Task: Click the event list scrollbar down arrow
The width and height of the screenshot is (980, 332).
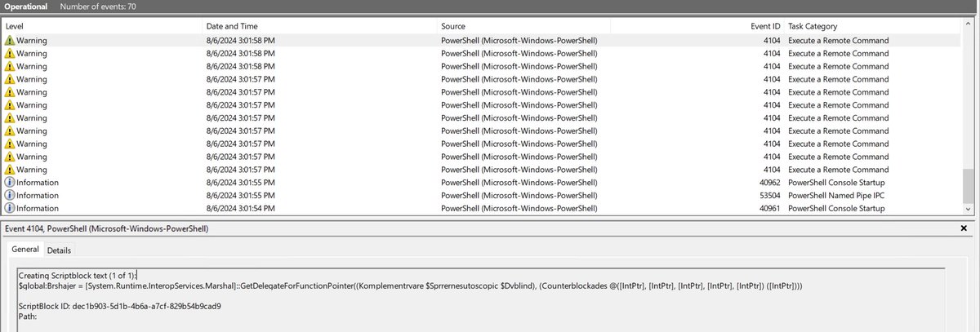Action: (970, 210)
